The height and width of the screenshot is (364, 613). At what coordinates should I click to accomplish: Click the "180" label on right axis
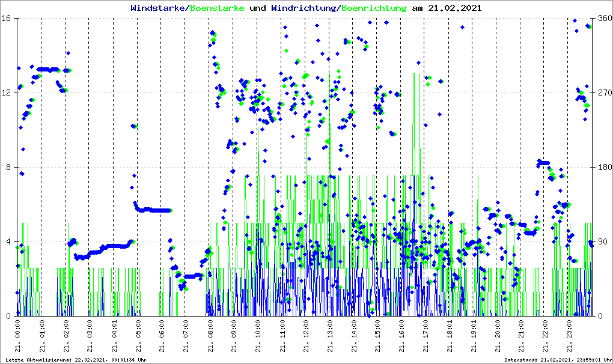coord(602,168)
